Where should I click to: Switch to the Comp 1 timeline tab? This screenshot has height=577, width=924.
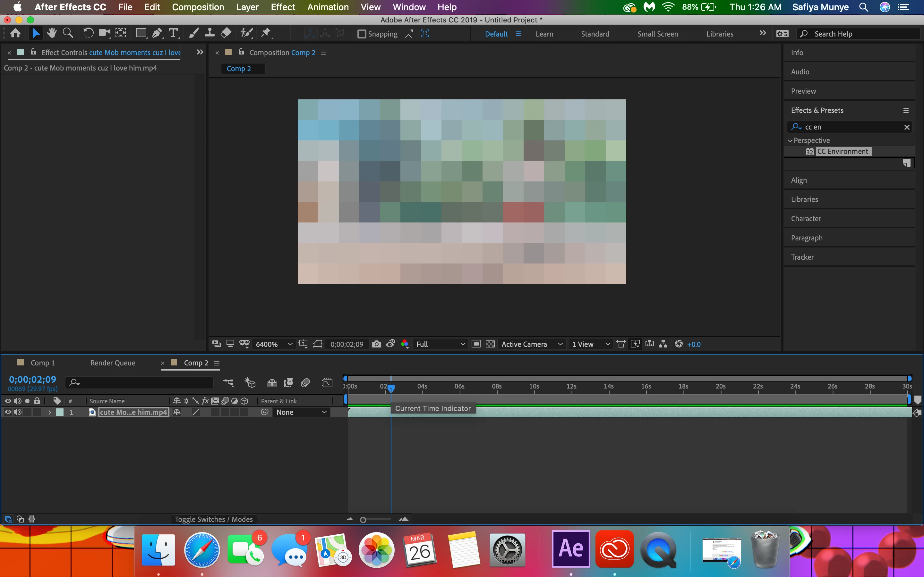(42, 363)
